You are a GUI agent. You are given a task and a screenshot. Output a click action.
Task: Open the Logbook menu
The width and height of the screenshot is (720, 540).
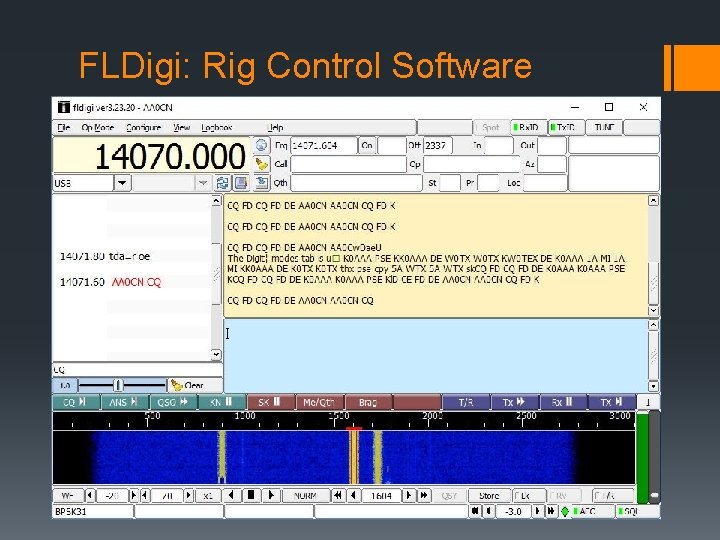pyautogui.click(x=217, y=127)
